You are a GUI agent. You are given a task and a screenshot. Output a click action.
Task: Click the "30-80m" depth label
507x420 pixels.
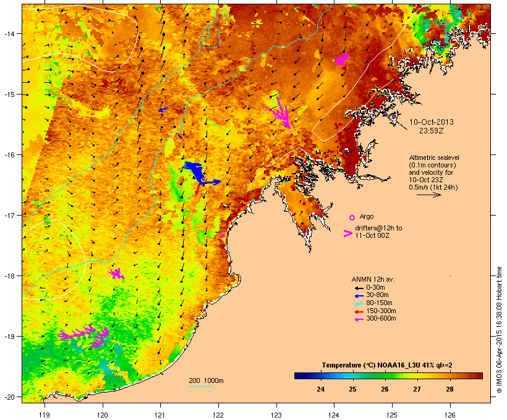[x=377, y=295]
